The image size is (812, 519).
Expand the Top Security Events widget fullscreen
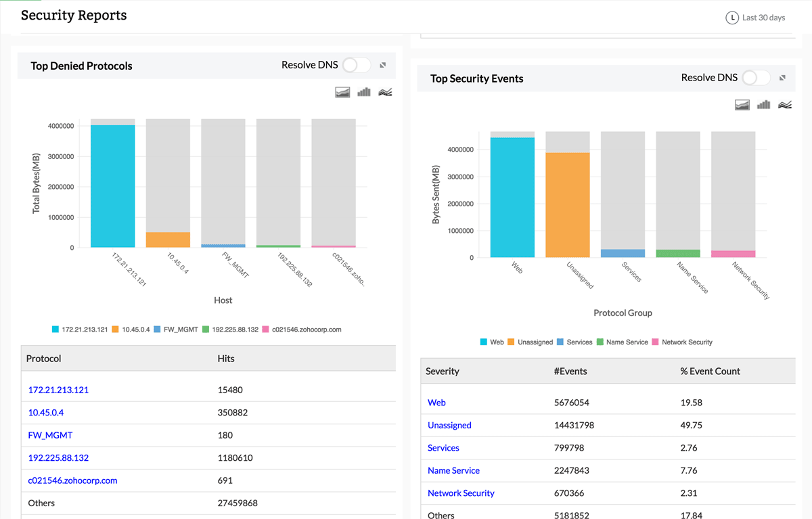(x=782, y=78)
